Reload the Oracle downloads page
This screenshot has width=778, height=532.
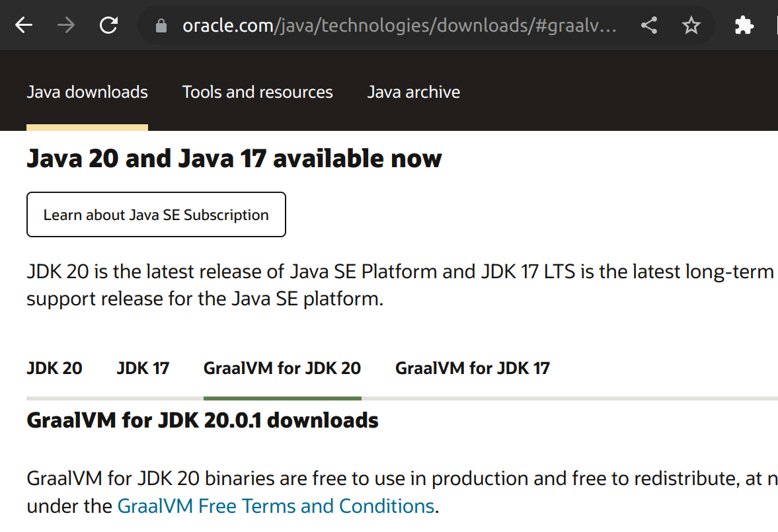(x=108, y=25)
